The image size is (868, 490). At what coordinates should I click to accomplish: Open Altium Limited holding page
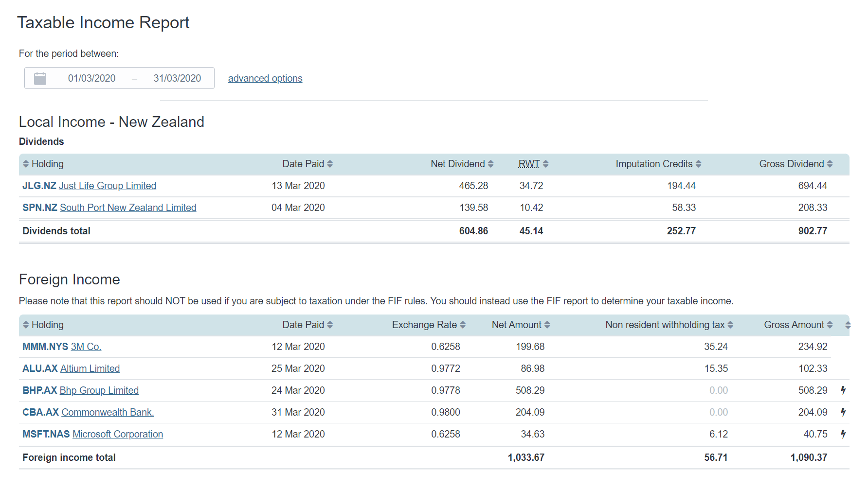point(90,368)
